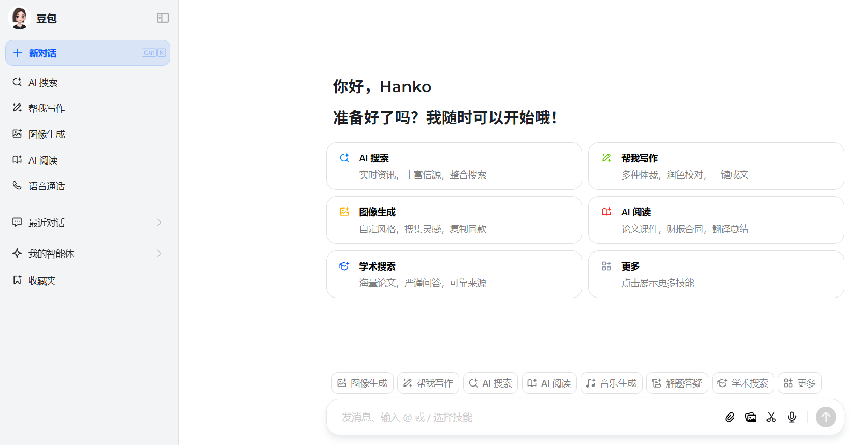Viewport: 868px width, 445px height.
Task: Click subtitle 点击展示更多技能
Action: click(x=658, y=283)
